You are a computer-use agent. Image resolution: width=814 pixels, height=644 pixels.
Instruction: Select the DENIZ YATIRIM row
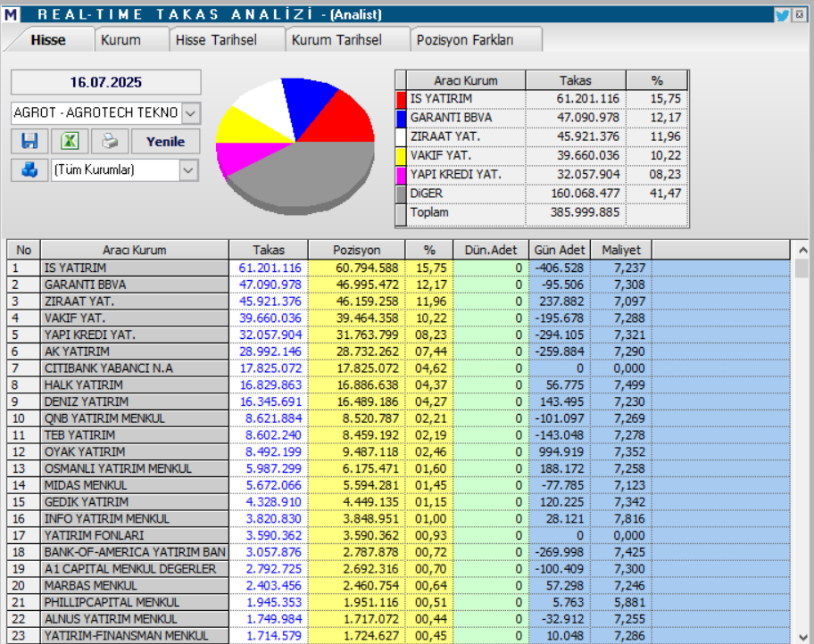(398, 401)
